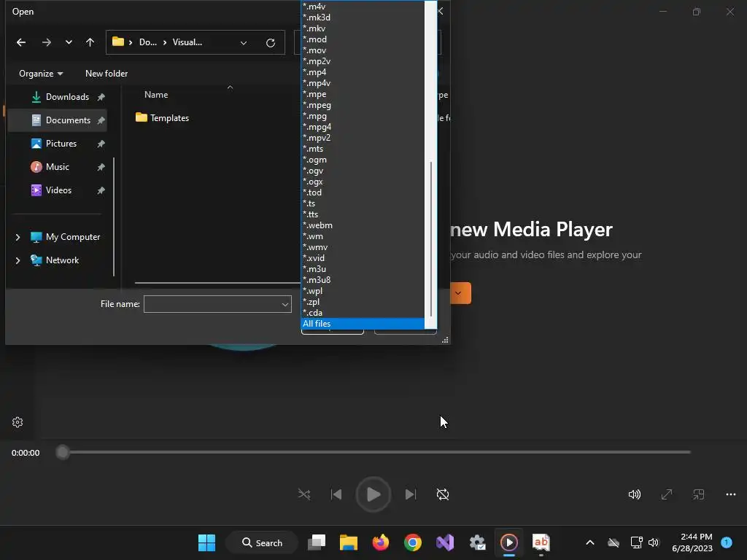Skip to previous track
747x560 pixels.
336,494
